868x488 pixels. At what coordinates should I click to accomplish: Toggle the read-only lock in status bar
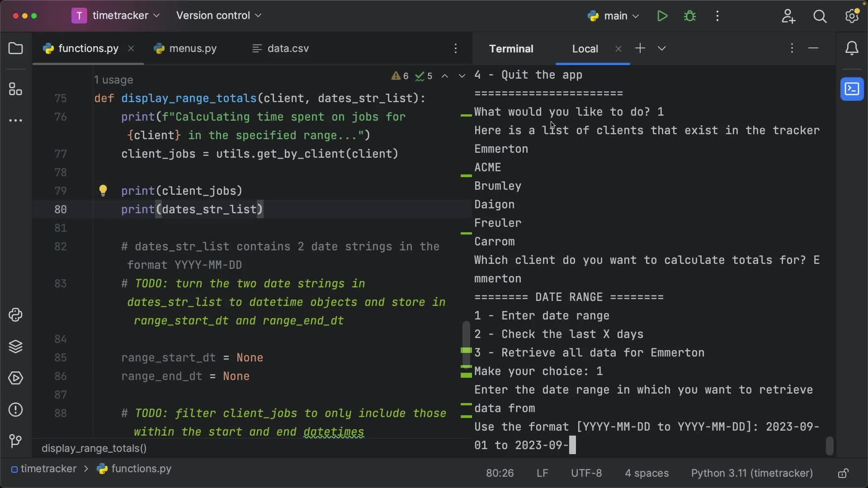pos(843,473)
